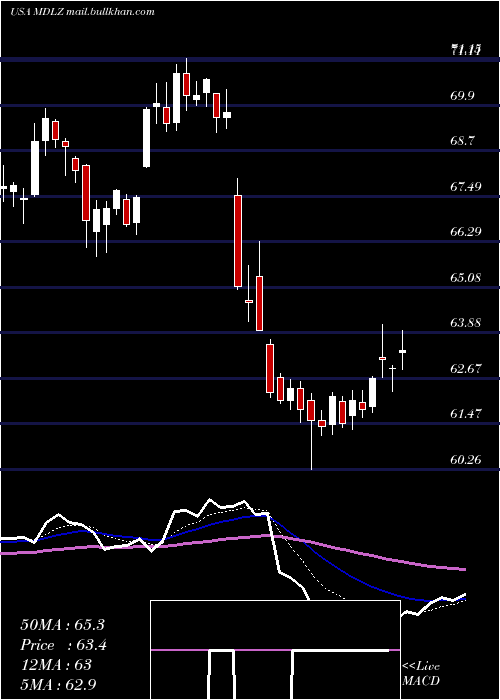Click the 12MA : 63 readout
This screenshot has width=500, height=700.
[56, 665]
